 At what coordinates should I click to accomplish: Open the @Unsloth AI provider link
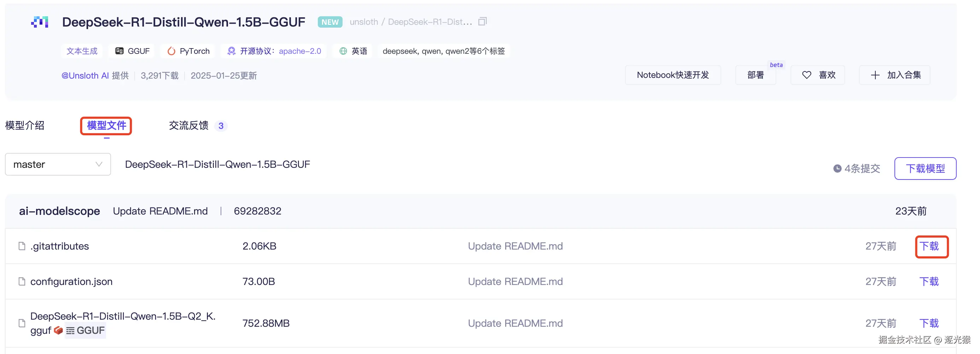pos(85,75)
